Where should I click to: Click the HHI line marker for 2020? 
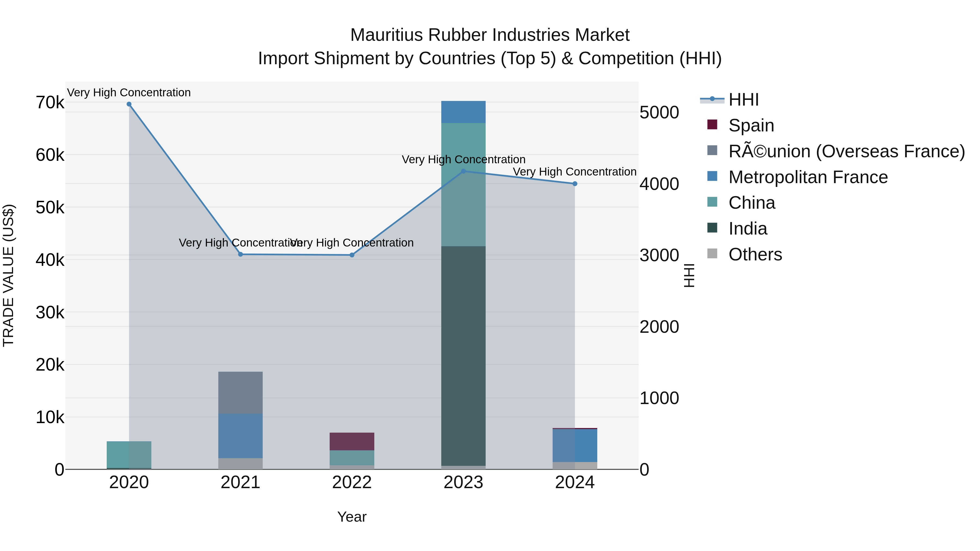pos(129,104)
